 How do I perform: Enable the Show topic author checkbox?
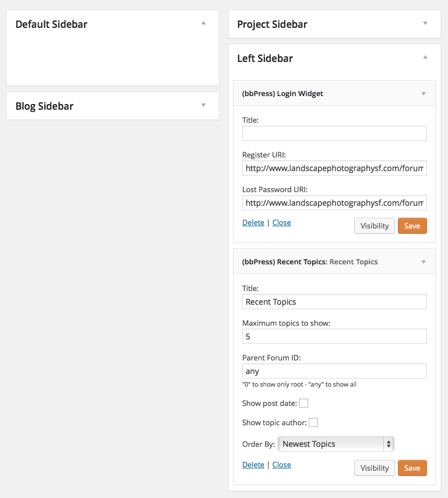pos(313,422)
